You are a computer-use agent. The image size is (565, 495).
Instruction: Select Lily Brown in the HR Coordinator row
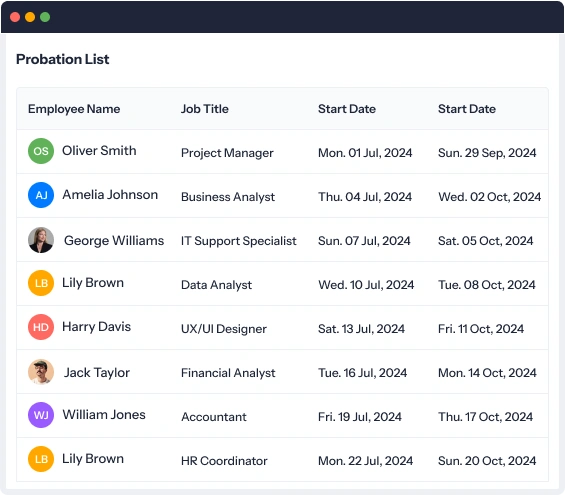(x=93, y=459)
